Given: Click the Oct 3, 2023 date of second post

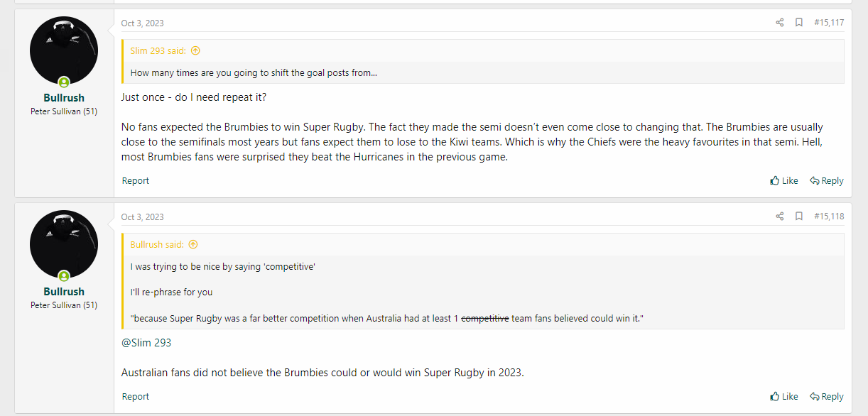Looking at the screenshot, I should pyautogui.click(x=142, y=217).
